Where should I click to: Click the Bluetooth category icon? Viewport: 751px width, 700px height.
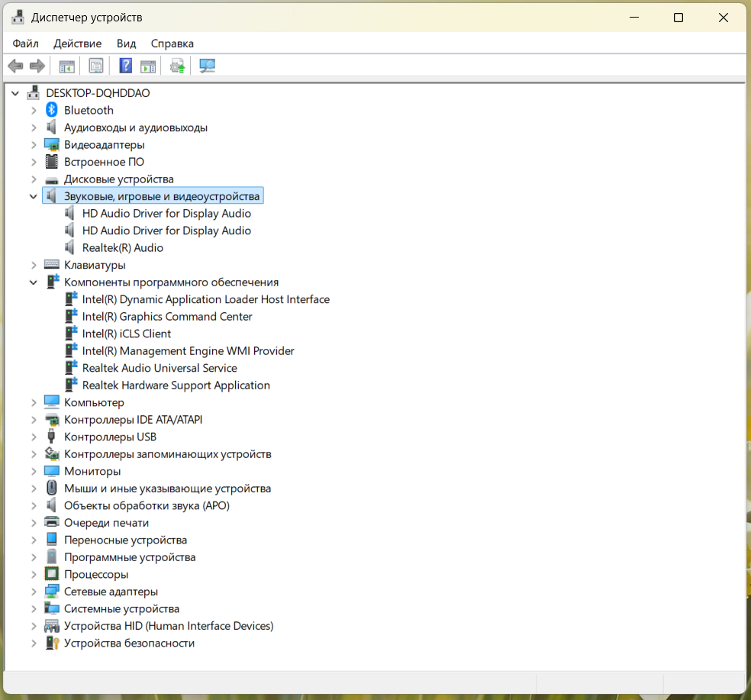(x=52, y=110)
